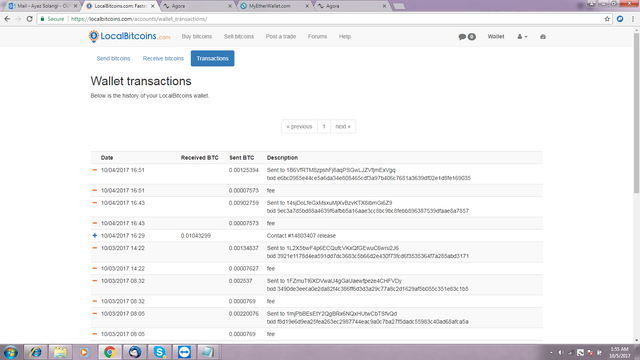The height and width of the screenshot is (360, 640).
Task: Click the blue plus icon on 16:29 row
Action: click(95, 236)
